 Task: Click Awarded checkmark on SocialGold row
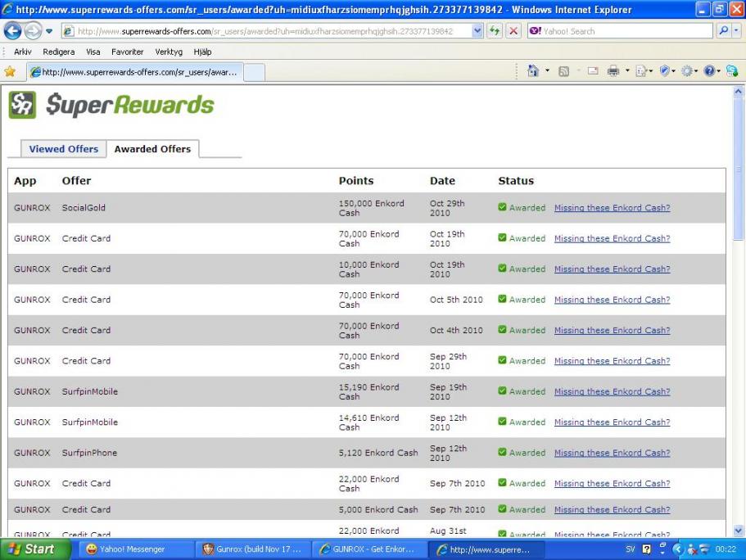[502, 207]
